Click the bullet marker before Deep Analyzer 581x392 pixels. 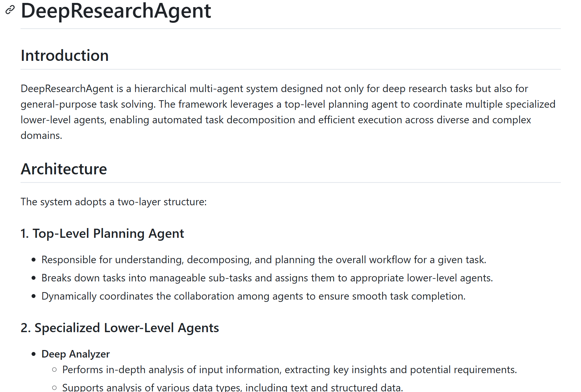pyautogui.click(x=34, y=354)
